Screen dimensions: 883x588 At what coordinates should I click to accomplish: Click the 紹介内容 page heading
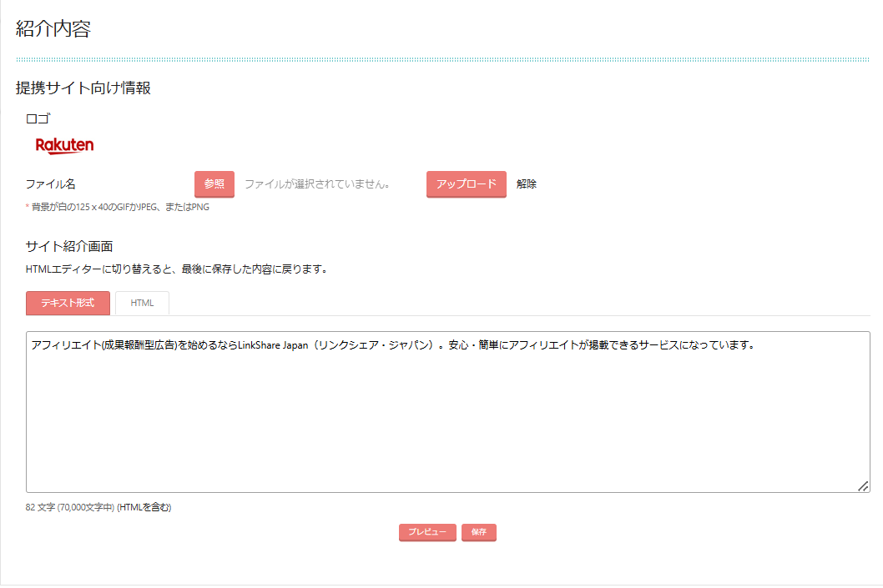[x=53, y=29]
